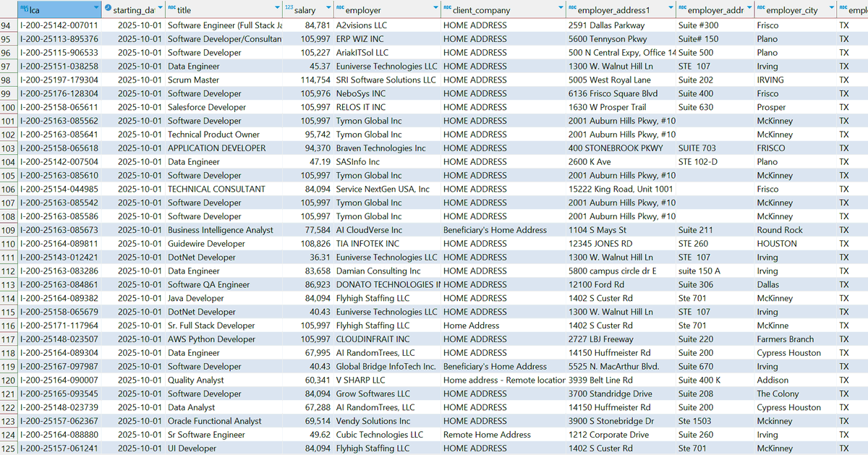868x455 pixels.
Task: Select salary value 114,754
Action: (308, 80)
